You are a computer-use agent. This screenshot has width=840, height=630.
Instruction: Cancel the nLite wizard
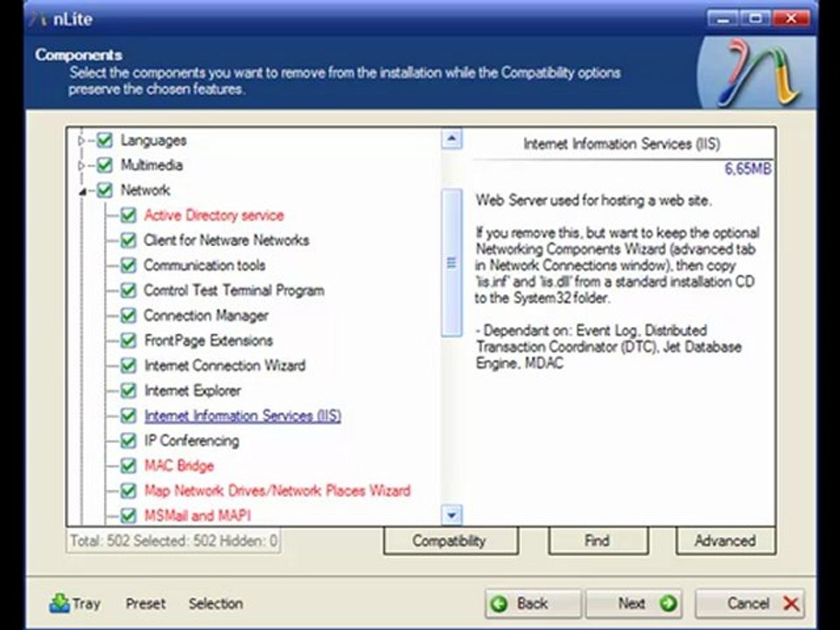(x=750, y=604)
